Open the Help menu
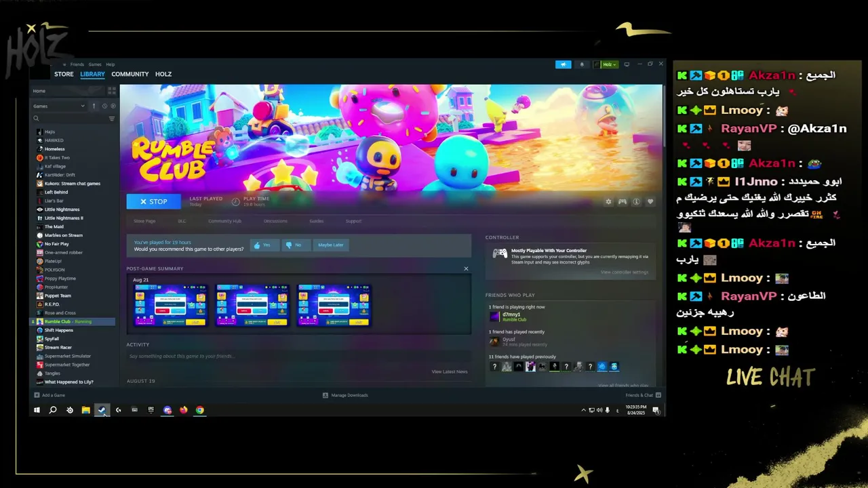The image size is (868, 488). (111, 64)
